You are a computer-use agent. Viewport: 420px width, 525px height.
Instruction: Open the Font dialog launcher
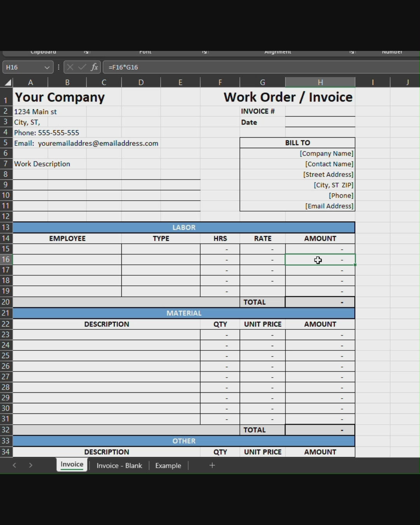pyautogui.click(x=205, y=52)
